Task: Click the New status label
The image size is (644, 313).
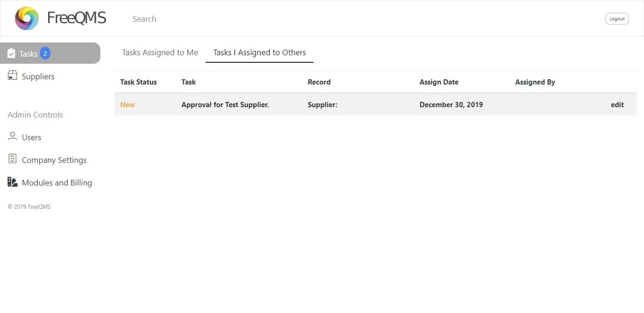Action: pyautogui.click(x=127, y=105)
